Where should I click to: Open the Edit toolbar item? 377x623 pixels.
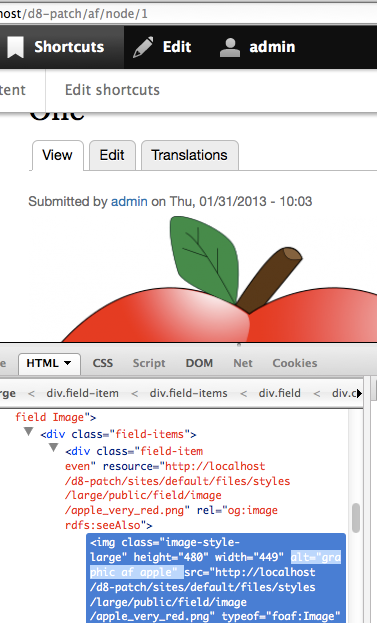pyautogui.click(x=162, y=47)
